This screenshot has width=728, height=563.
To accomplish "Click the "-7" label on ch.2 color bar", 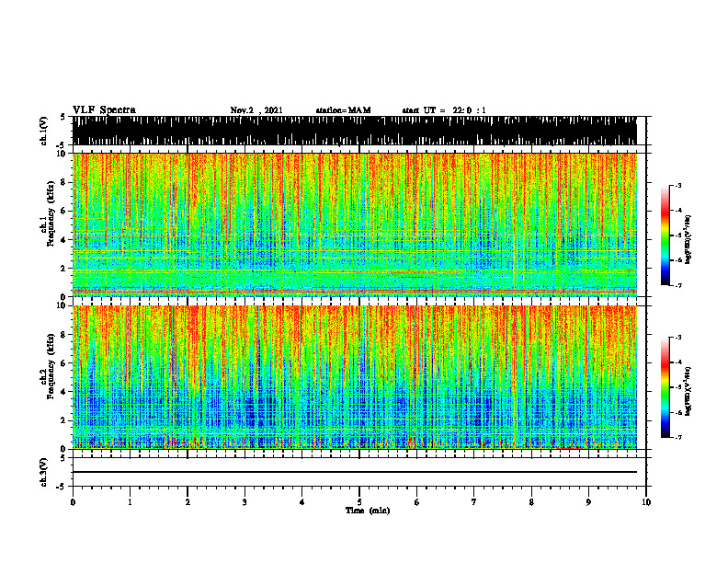I will point(678,437).
